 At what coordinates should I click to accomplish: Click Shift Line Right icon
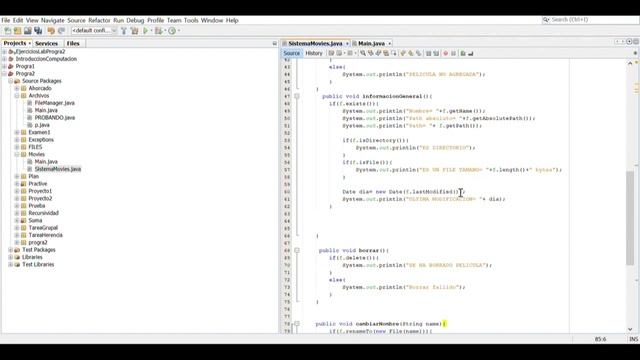coord(436,53)
